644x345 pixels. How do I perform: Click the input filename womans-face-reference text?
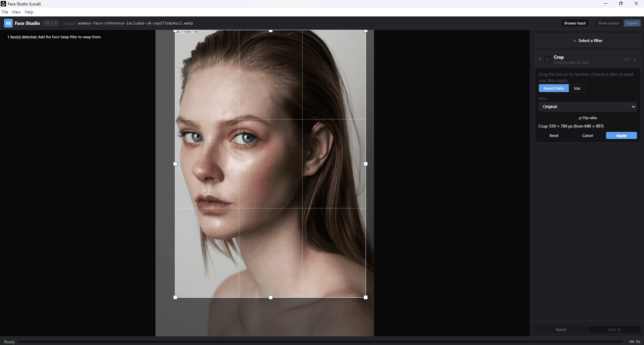tap(135, 23)
